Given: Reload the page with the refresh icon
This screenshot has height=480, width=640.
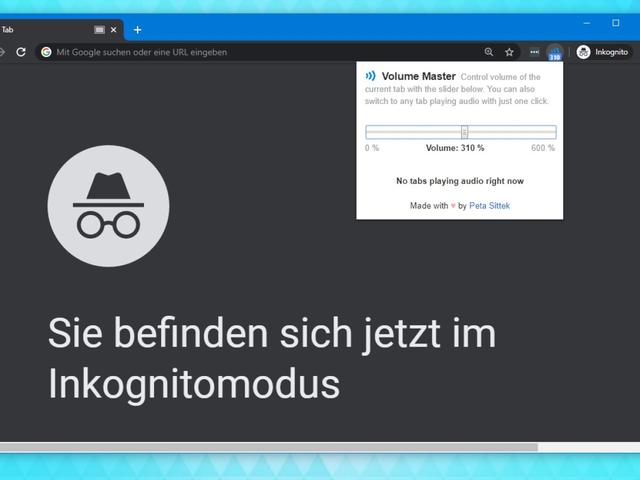Looking at the screenshot, I should 21,52.
